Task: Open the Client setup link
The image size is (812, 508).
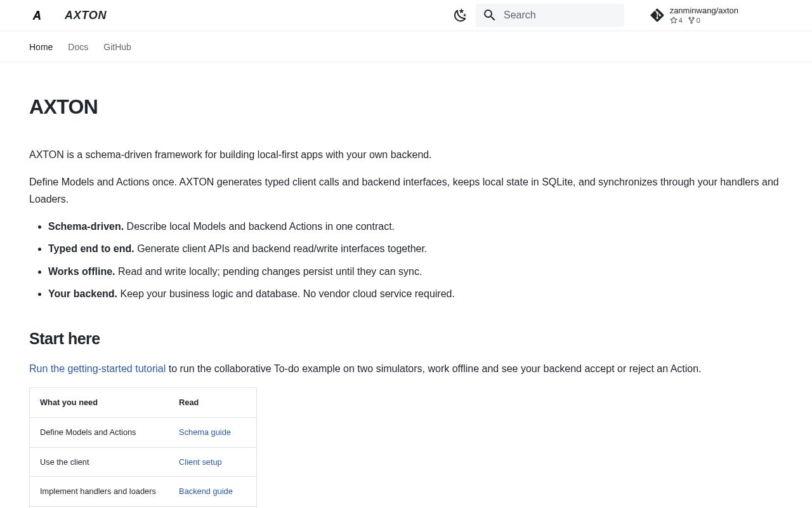Action: [200, 462]
